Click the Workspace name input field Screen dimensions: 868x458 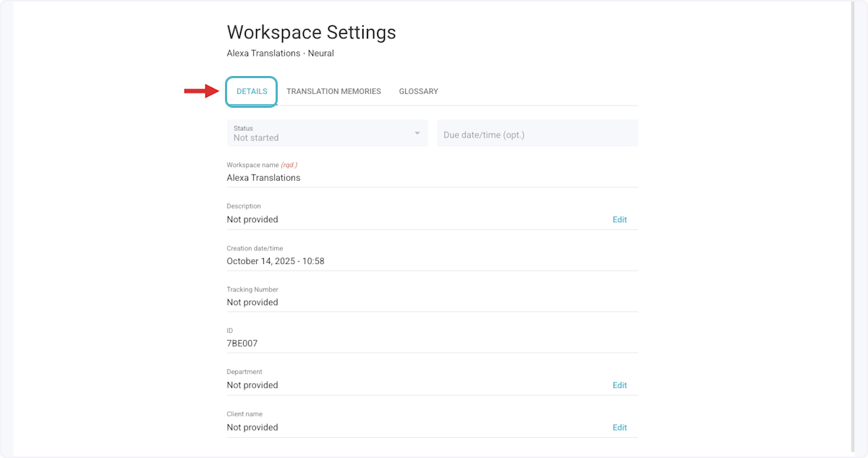431,178
